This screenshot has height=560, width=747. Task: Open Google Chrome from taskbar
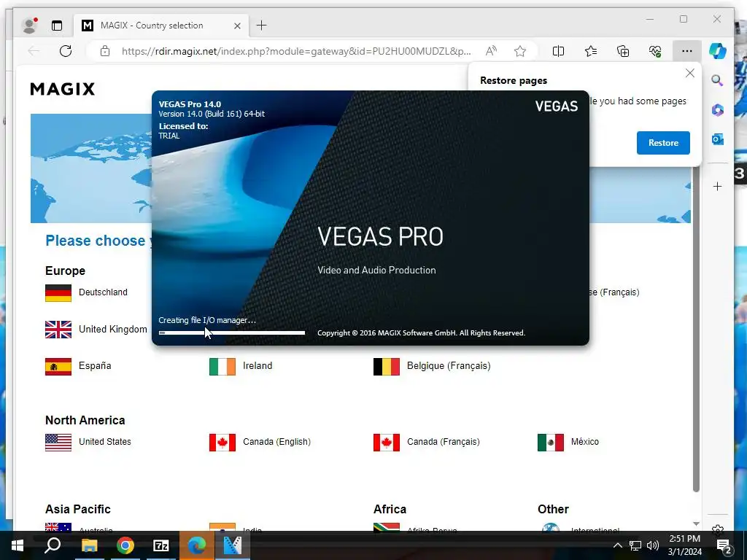(x=125, y=545)
